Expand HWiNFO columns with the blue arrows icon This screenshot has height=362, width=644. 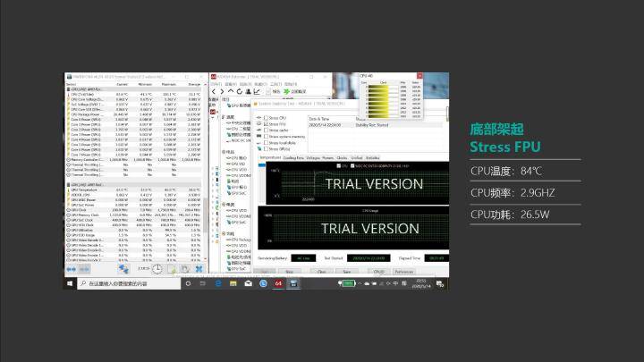(x=71, y=269)
